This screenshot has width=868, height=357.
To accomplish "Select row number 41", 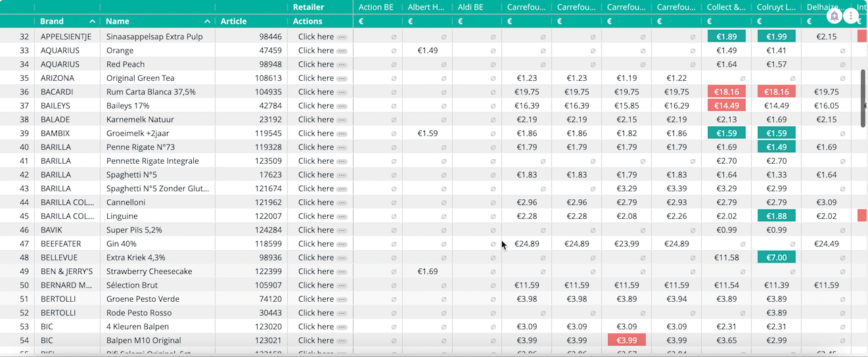I will tap(24, 161).
